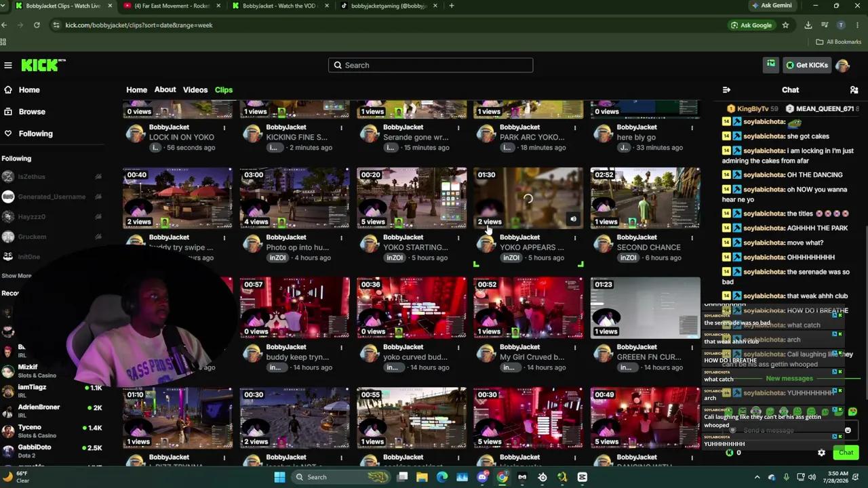Switch to the Videos tab
This screenshot has height=488, width=868.
click(195, 89)
